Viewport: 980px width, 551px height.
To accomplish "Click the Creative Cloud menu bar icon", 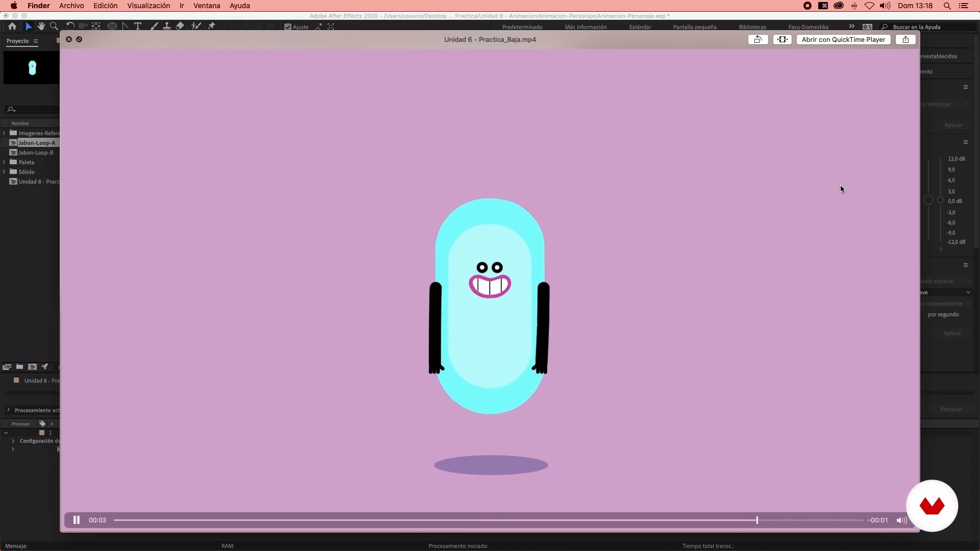I will pos(839,6).
